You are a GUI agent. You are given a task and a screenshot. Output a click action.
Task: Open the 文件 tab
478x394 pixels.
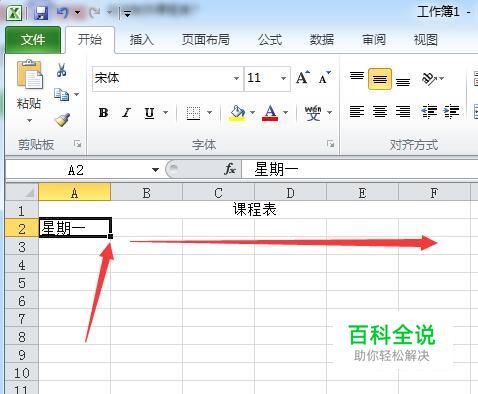pyautogui.click(x=33, y=40)
